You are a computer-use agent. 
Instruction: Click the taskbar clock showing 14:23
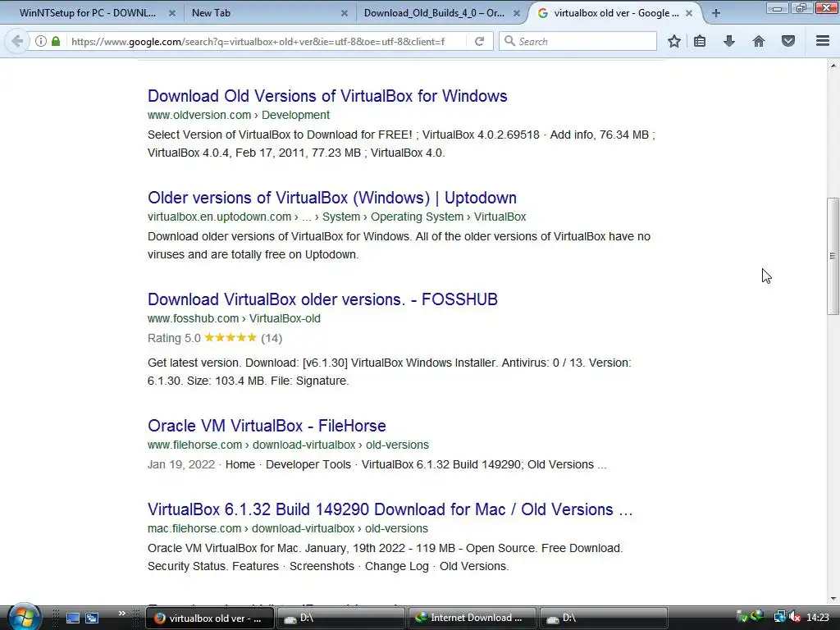click(818, 618)
